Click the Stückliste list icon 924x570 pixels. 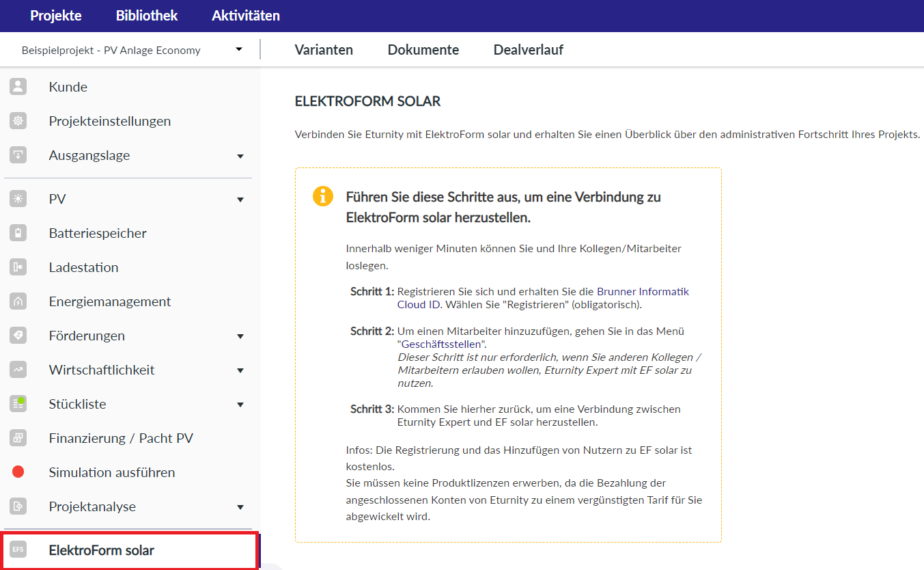(18, 404)
